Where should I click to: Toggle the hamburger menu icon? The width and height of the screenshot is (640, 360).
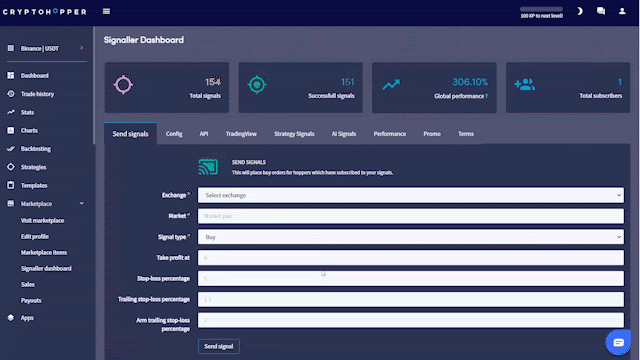107,11
